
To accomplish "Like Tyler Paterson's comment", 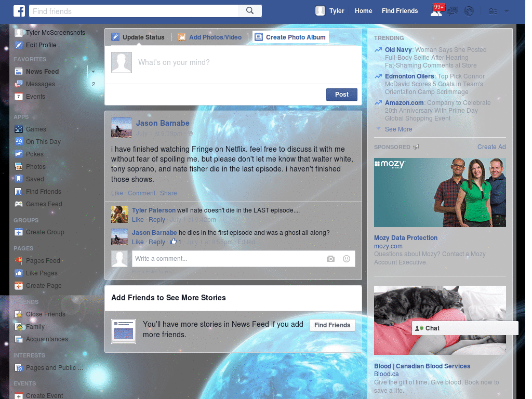I will click(x=138, y=220).
